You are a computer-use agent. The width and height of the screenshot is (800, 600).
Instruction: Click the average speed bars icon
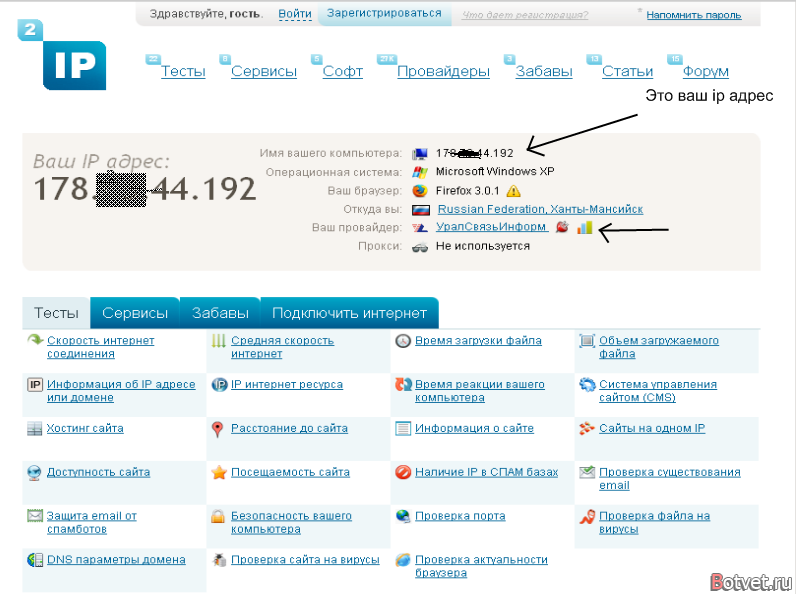[218, 340]
